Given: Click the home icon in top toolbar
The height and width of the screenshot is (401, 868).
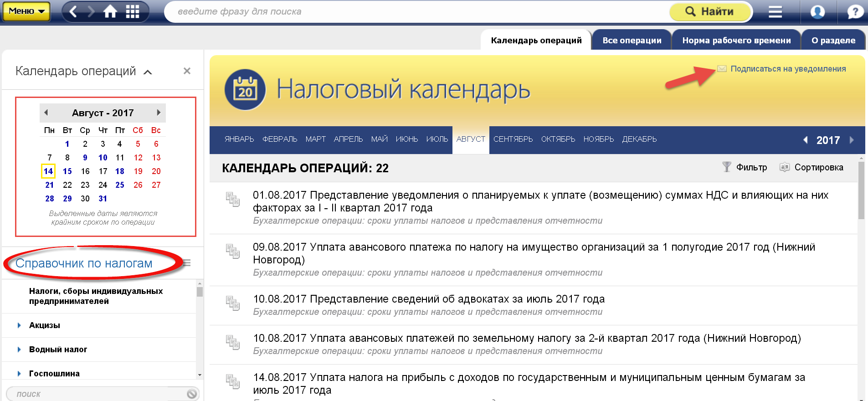Looking at the screenshot, I should point(110,11).
